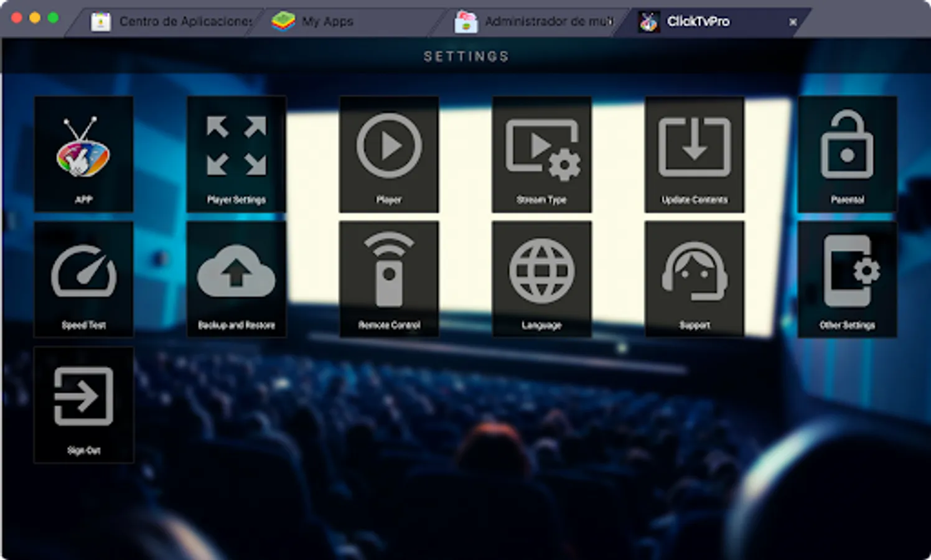This screenshot has height=560, width=931.
Task: Launch the Speed Test tile
Action: (83, 279)
